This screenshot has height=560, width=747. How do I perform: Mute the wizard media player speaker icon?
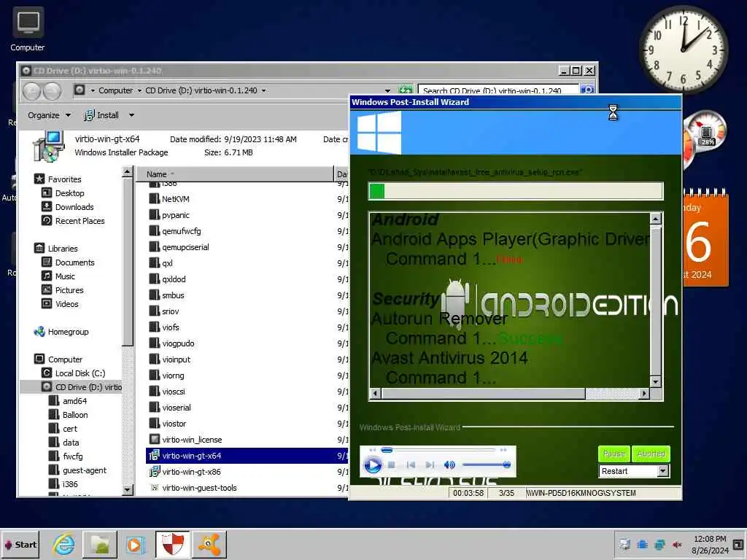click(449, 464)
